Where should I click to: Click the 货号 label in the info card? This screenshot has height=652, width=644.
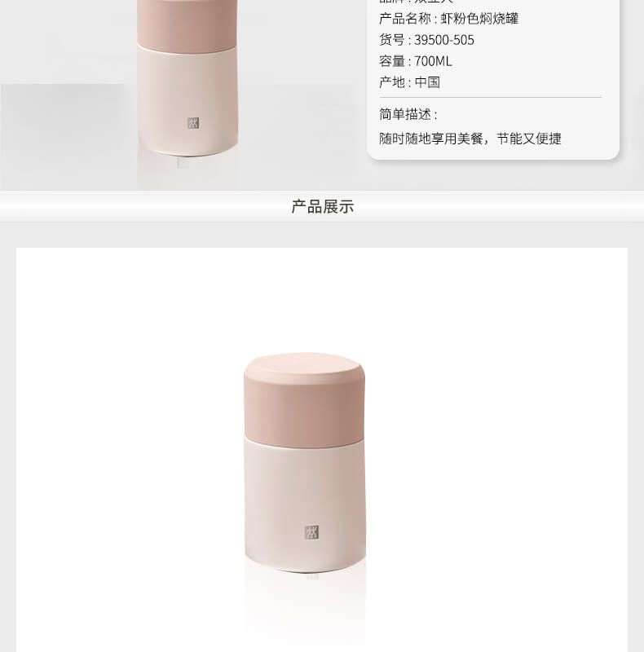pos(391,40)
